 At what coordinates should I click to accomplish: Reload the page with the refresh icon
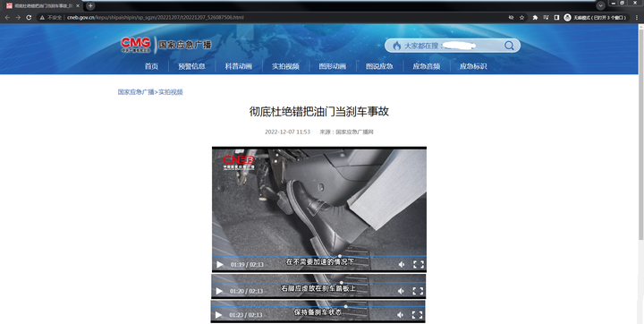29,18
